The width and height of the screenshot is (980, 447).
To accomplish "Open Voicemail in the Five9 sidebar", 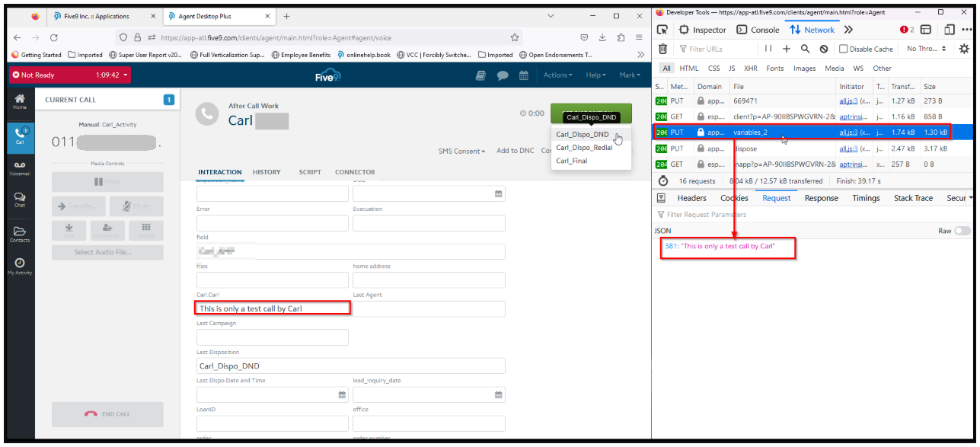I will point(20,168).
